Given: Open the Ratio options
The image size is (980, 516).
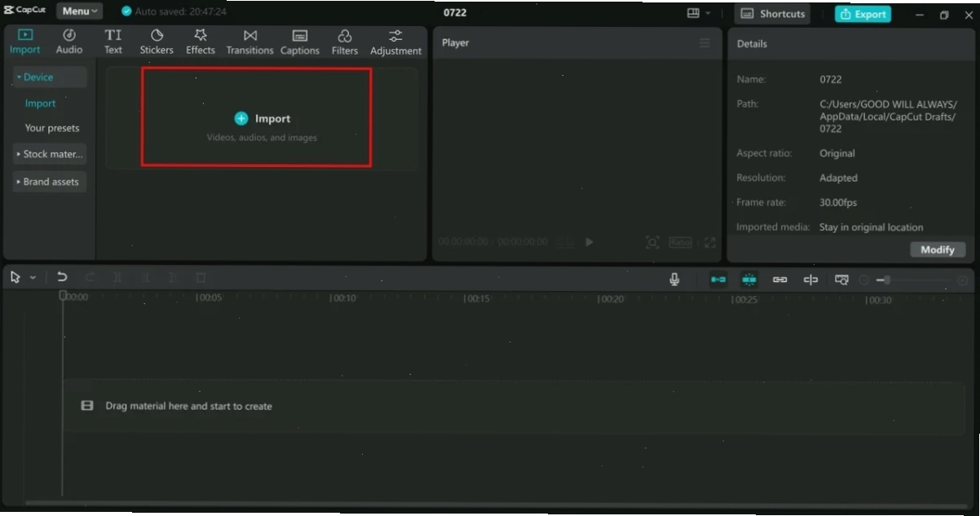Looking at the screenshot, I should (x=680, y=242).
